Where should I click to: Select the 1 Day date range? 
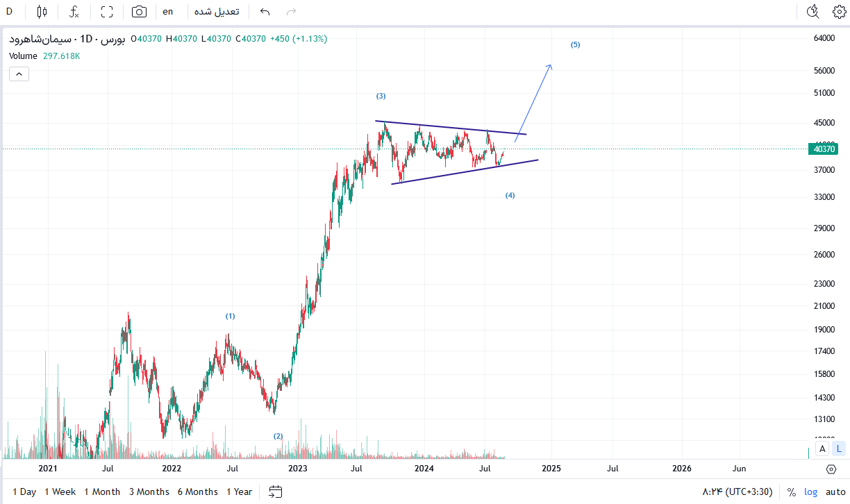point(24,492)
